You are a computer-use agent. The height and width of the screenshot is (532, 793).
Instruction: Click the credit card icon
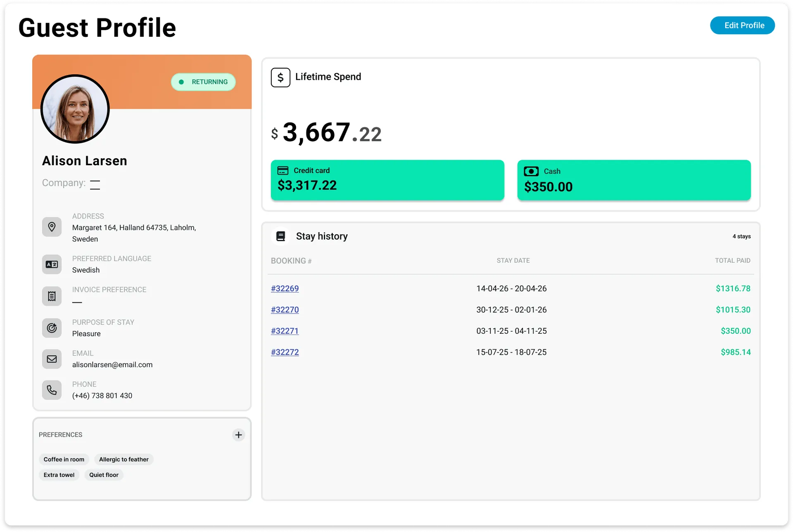tap(283, 171)
